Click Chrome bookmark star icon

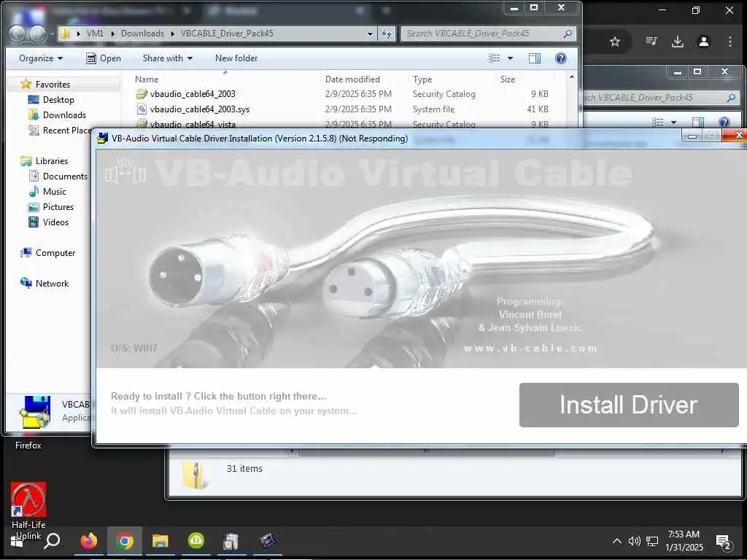614,42
